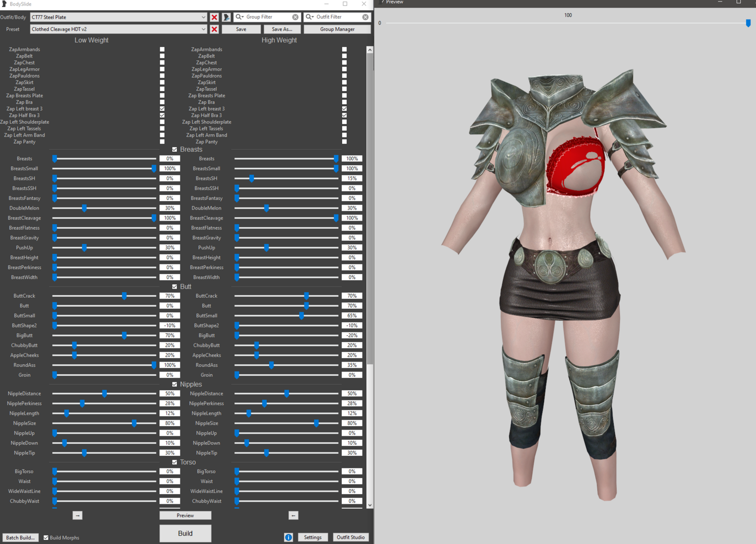The height and width of the screenshot is (544, 756).
Task: Click the Preview window weight slider handle
Action: 748,23
